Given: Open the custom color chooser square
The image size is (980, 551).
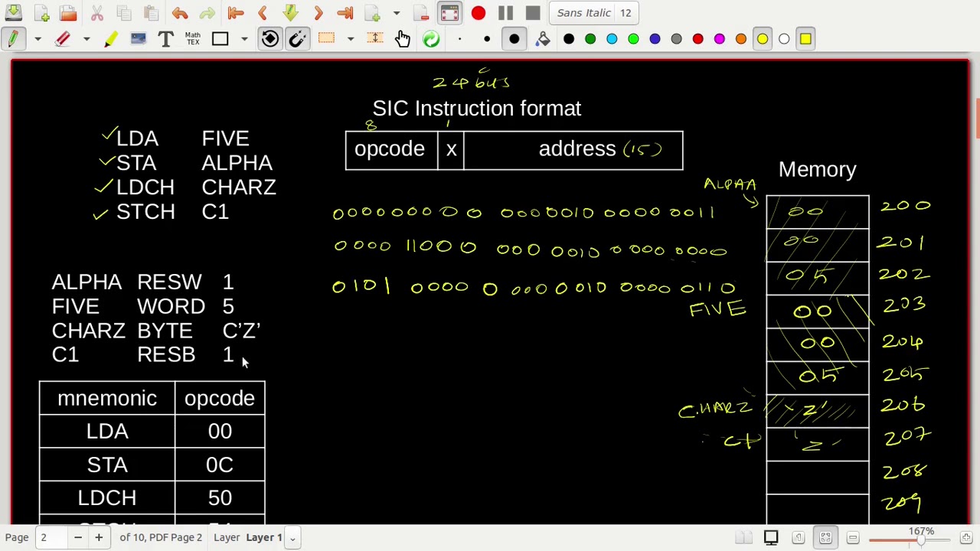Looking at the screenshot, I should [x=805, y=39].
